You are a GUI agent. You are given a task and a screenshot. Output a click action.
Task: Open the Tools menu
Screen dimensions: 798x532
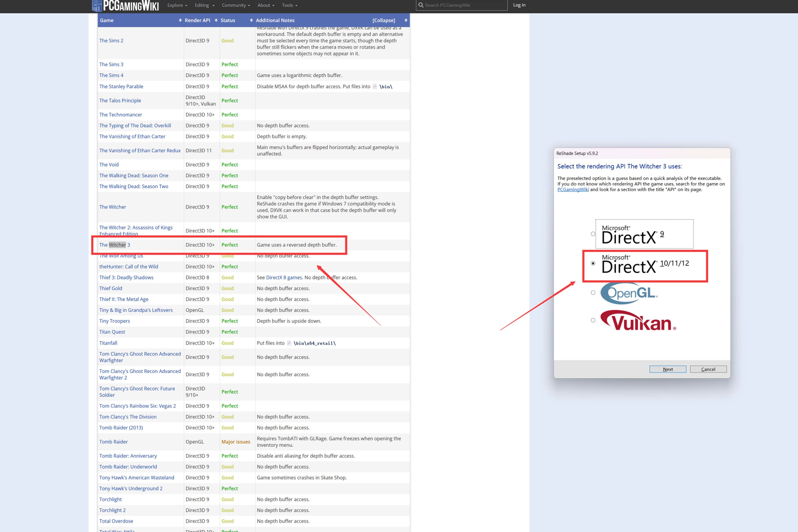290,5
